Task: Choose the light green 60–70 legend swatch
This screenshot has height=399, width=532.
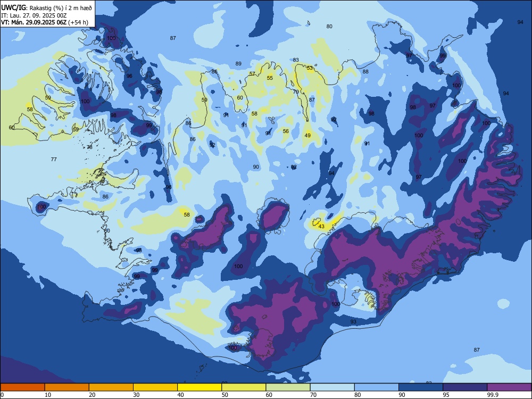Action: pos(288,387)
